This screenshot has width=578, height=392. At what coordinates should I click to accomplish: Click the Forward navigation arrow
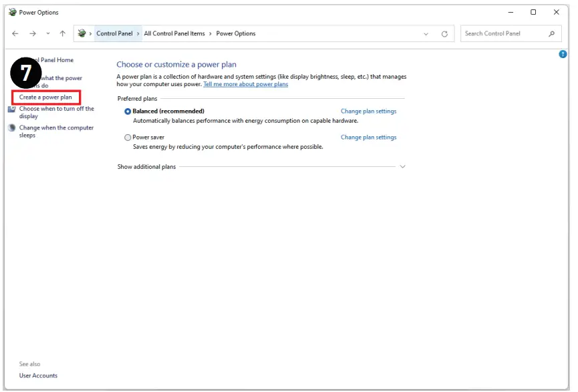33,33
